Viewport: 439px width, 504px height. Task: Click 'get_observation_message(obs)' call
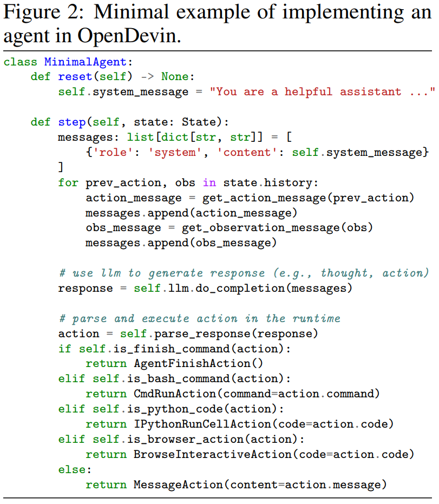(x=277, y=228)
